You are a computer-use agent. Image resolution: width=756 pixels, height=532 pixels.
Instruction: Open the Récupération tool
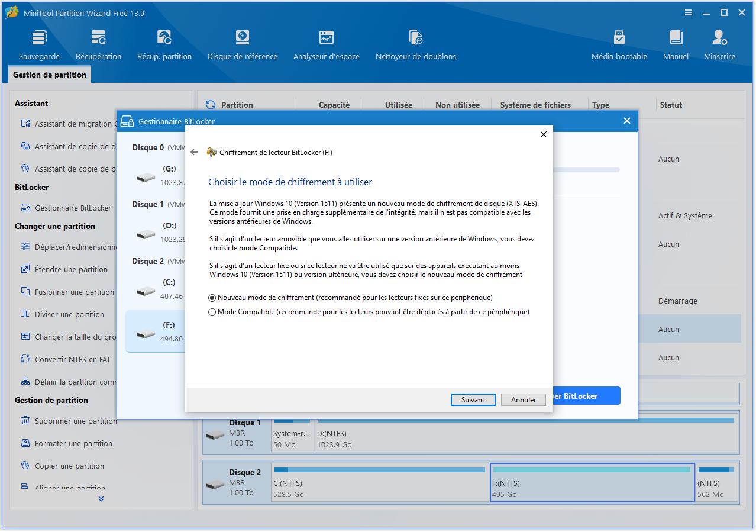pos(98,45)
